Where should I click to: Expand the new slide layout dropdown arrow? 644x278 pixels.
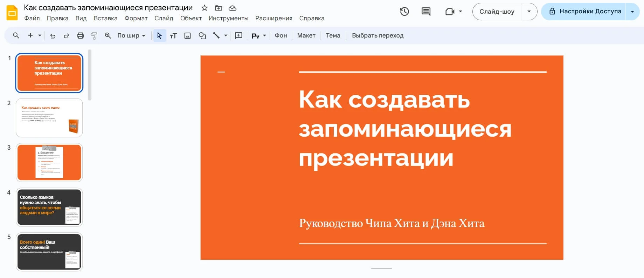40,35
